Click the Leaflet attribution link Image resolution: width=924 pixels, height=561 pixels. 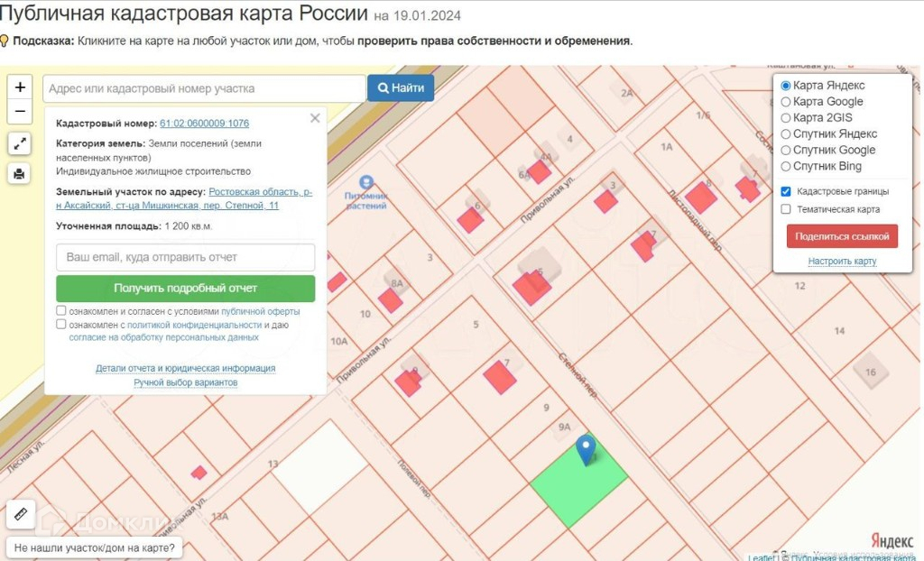pyautogui.click(x=761, y=556)
